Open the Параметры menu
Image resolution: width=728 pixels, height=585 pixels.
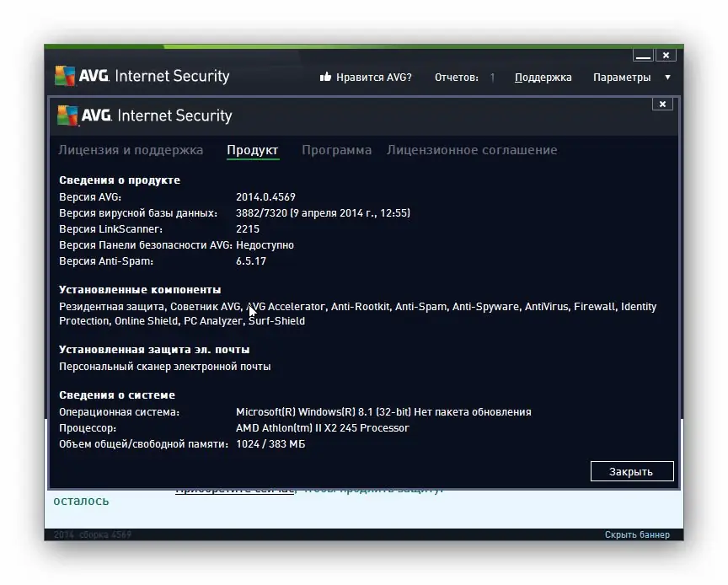[622, 78]
